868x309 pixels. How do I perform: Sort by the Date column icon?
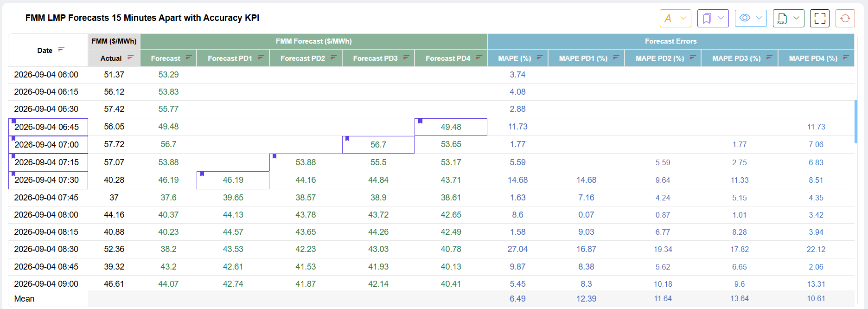[x=61, y=50]
